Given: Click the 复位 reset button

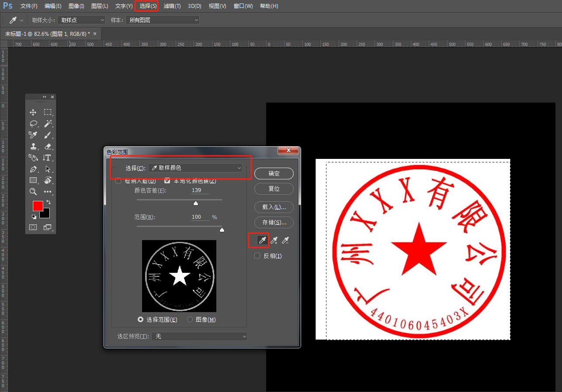Looking at the screenshot, I should (274, 189).
